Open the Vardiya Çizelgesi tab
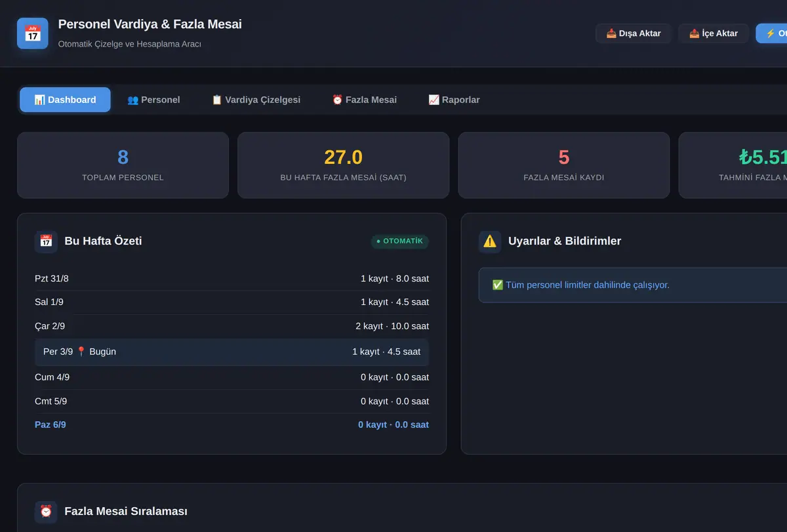This screenshot has width=787, height=532. (x=256, y=100)
